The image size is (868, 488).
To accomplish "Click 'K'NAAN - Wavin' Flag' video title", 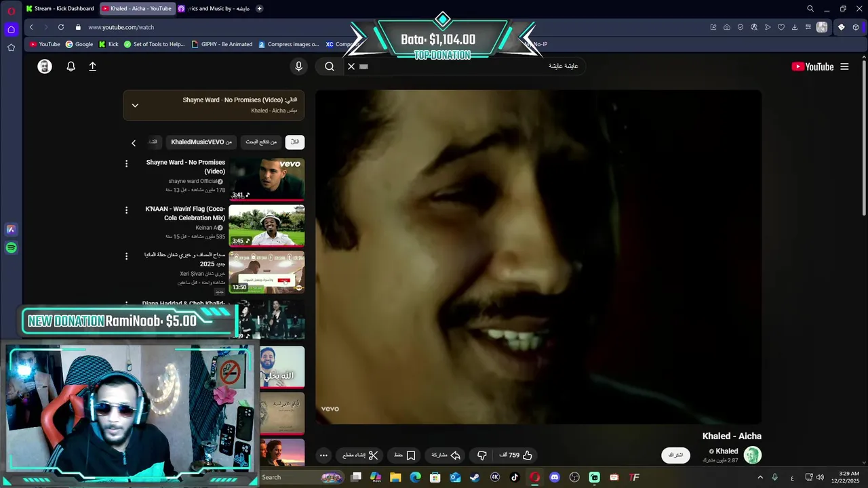I will click(x=185, y=213).
